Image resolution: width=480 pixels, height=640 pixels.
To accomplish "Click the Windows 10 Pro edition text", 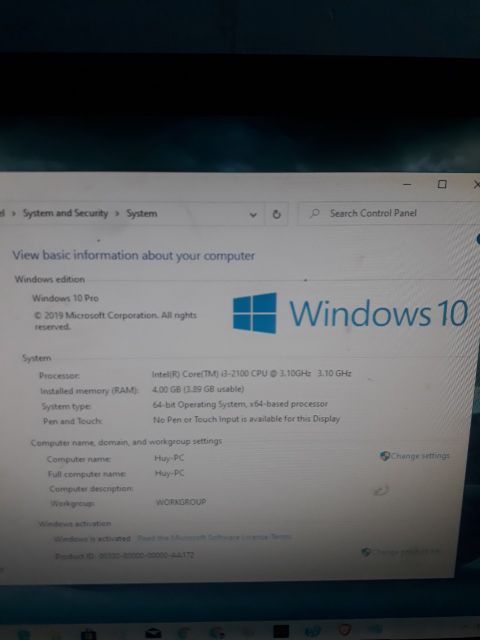I will tap(65, 298).
